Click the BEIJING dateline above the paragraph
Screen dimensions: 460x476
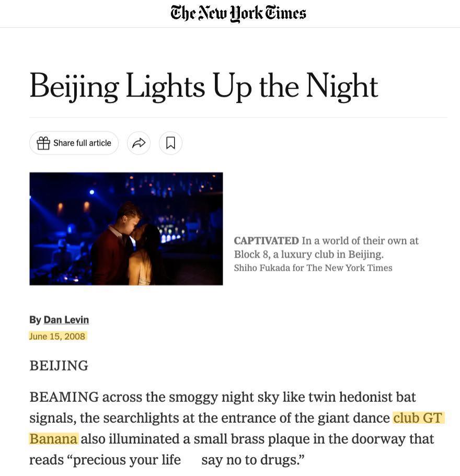point(59,366)
